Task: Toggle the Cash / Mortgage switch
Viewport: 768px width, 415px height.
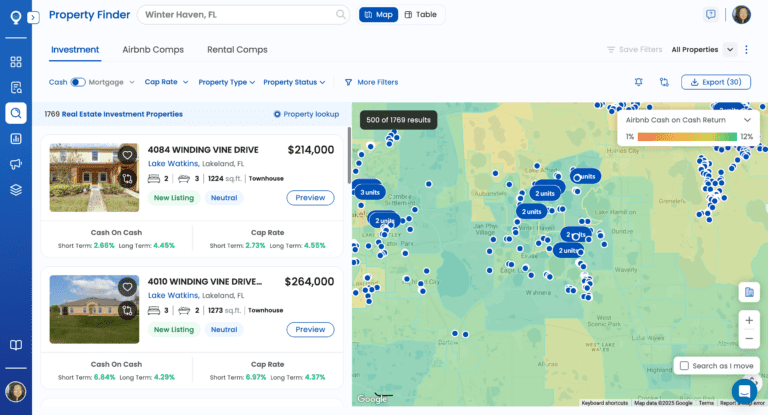Action: (x=78, y=82)
